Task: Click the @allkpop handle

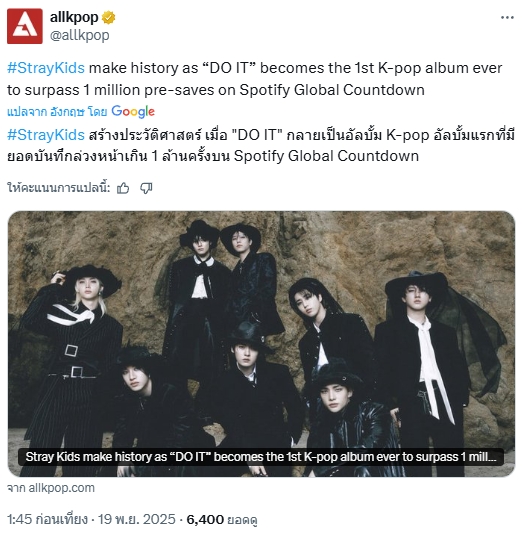Action: 79,35
